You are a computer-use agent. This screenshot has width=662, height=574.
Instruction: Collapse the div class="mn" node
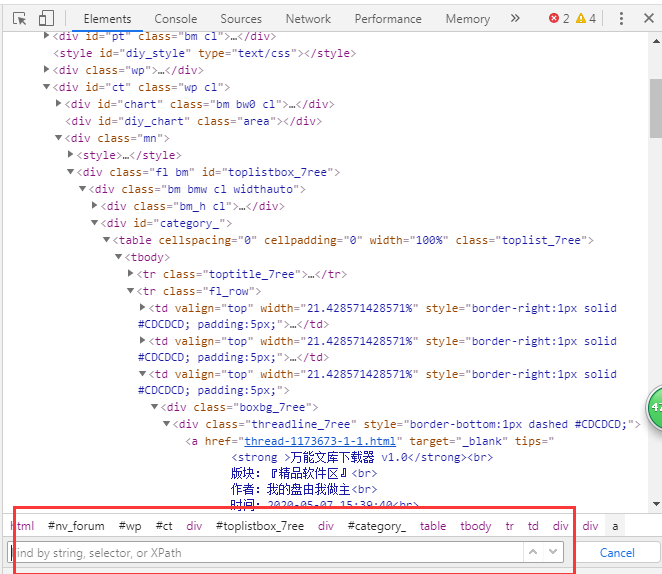click(59, 138)
